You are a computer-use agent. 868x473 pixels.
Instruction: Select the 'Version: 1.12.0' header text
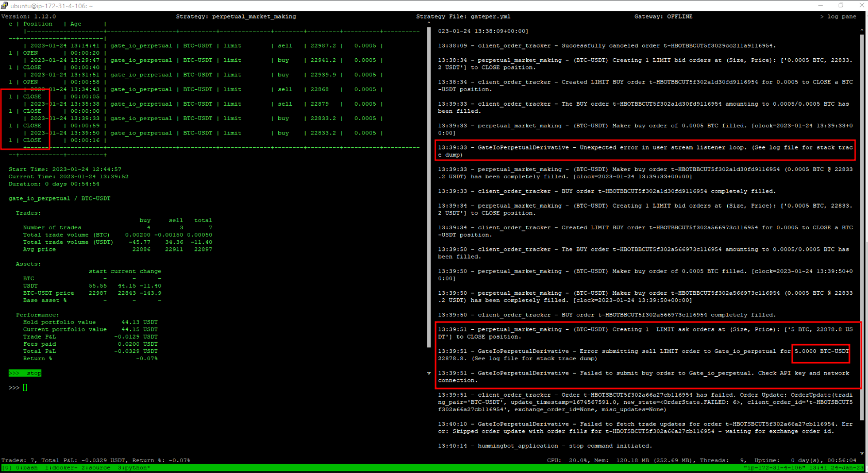point(28,16)
